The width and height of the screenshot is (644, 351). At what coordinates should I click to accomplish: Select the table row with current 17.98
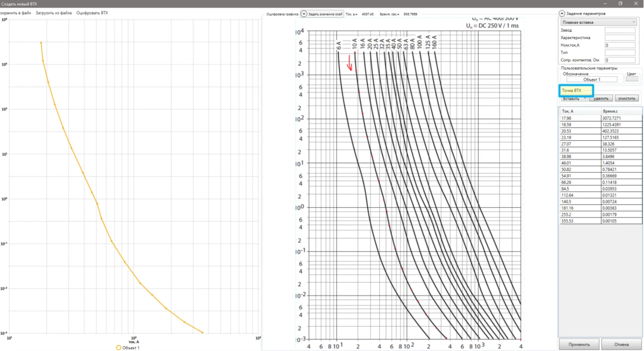coord(601,118)
